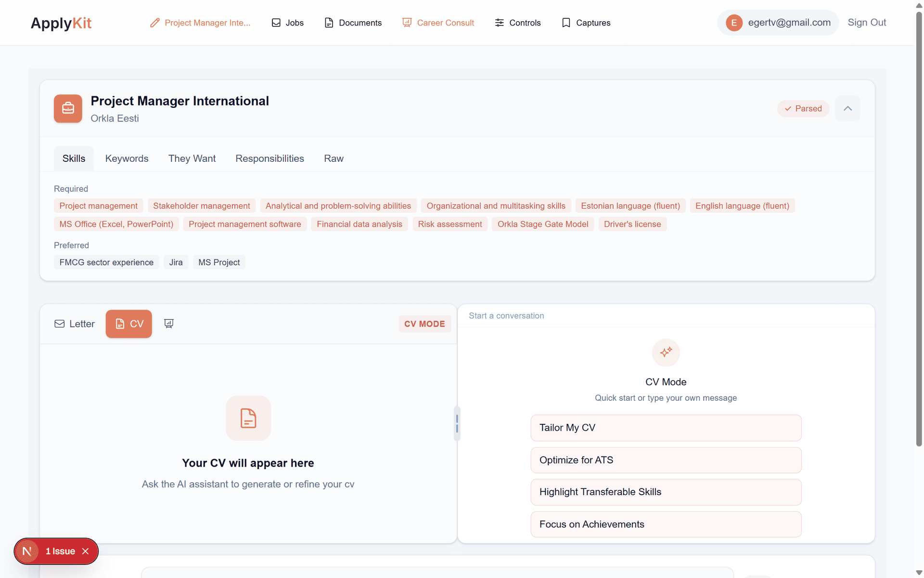
Task: Choose Tailor My CV quick start
Action: [x=666, y=428]
